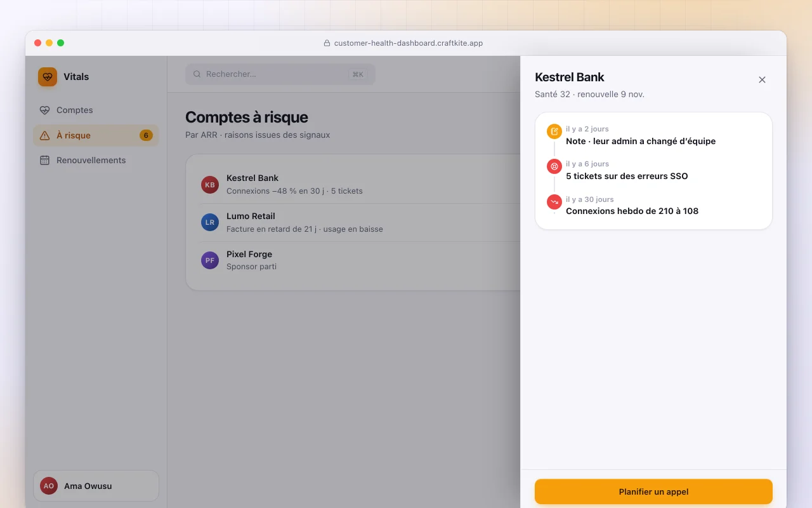Click the search magnifier icon

click(x=197, y=74)
